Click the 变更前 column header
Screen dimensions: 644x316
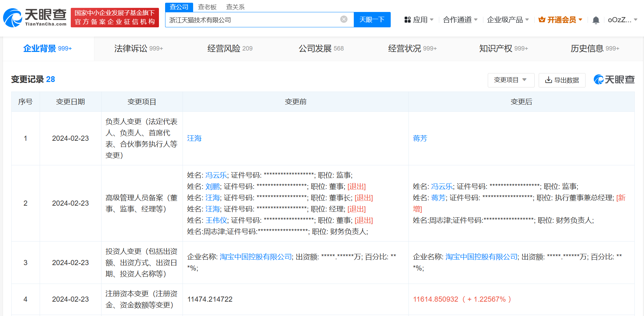[x=296, y=102]
